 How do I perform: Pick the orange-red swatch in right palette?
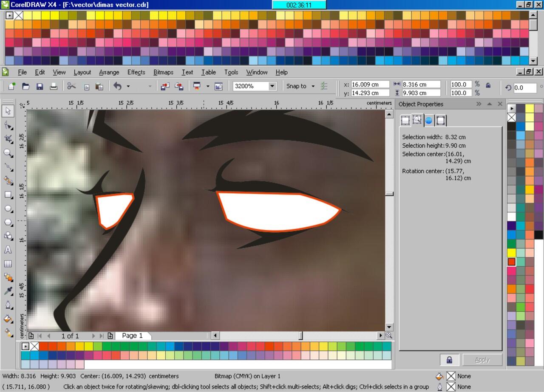coord(512,262)
